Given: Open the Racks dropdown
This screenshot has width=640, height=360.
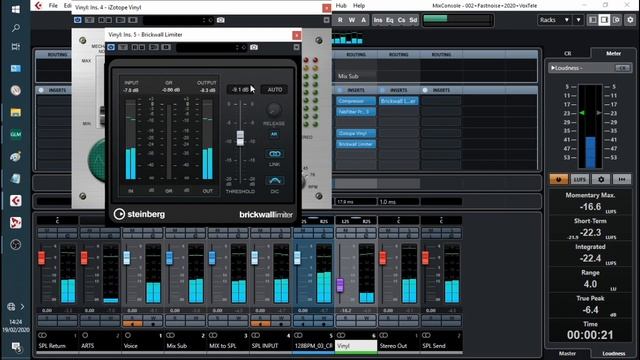Looking at the screenshot, I should tap(554, 20).
